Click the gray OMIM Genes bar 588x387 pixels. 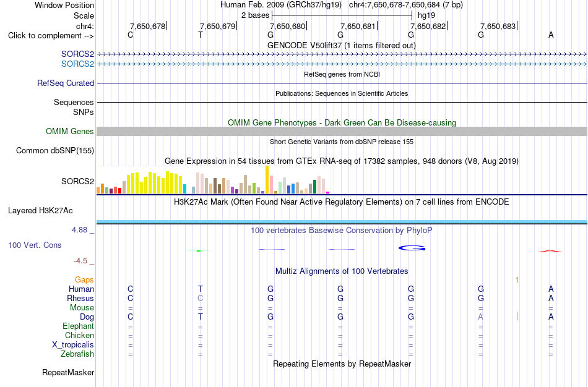pyautogui.click(x=342, y=131)
